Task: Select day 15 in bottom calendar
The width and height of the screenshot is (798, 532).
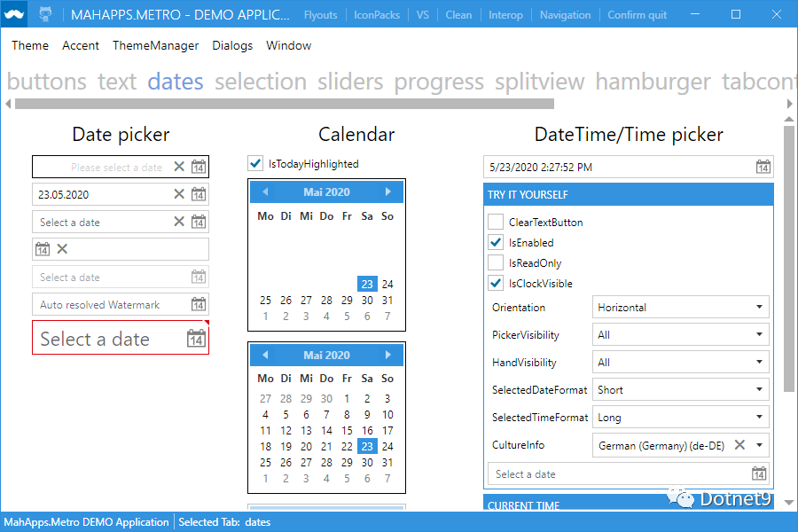Action: click(x=347, y=431)
